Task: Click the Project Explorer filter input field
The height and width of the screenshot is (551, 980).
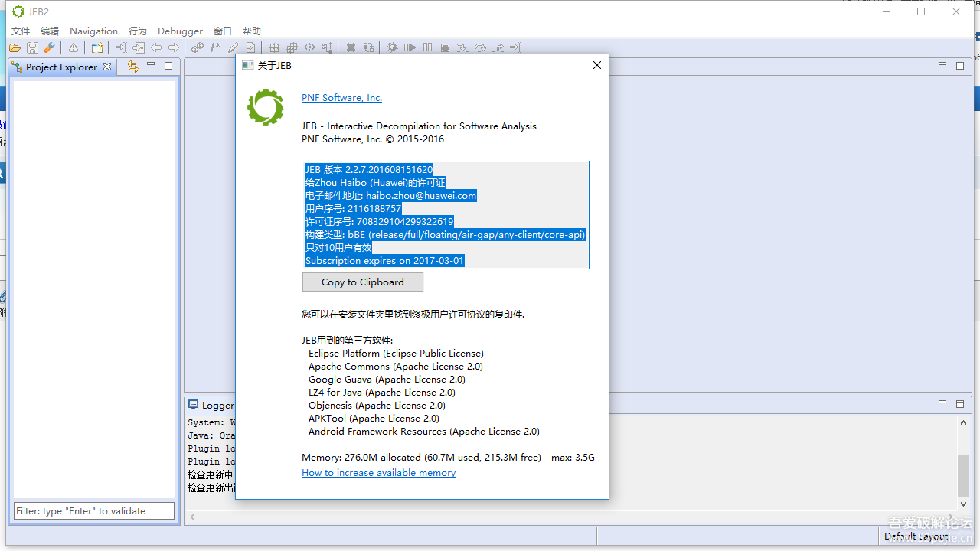Action: (94, 510)
